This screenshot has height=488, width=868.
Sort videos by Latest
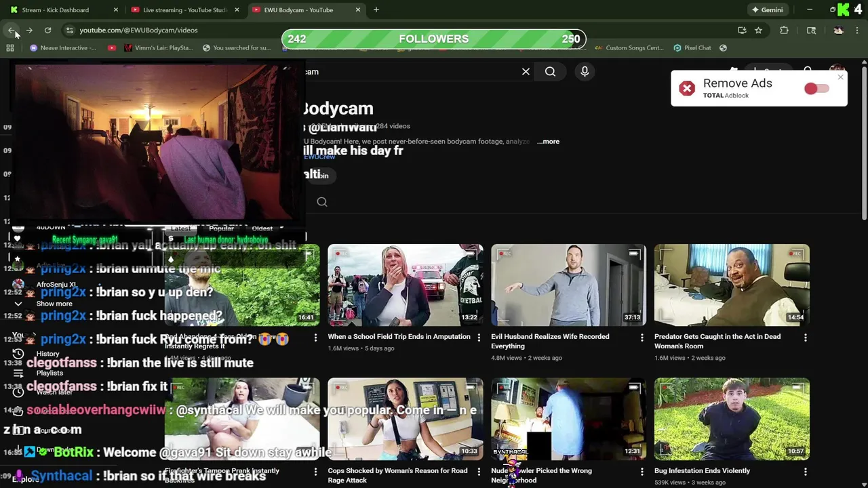pyautogui.click(x=180, y=228)
